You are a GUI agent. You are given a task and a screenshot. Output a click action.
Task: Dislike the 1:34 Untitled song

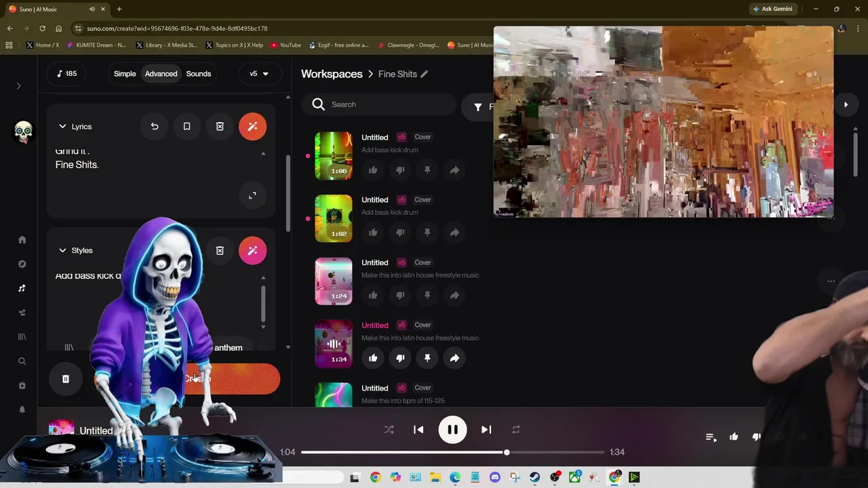[400, 358]
